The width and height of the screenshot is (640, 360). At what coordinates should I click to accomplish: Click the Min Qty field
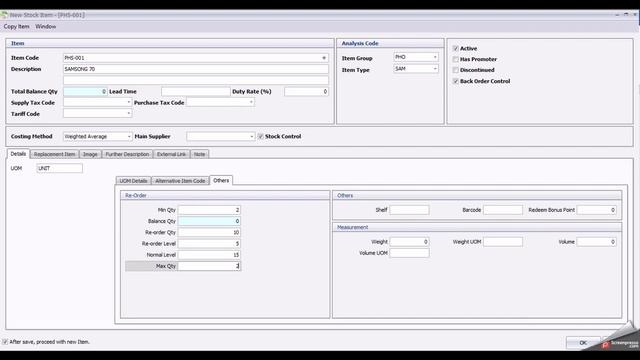(209, 210)
